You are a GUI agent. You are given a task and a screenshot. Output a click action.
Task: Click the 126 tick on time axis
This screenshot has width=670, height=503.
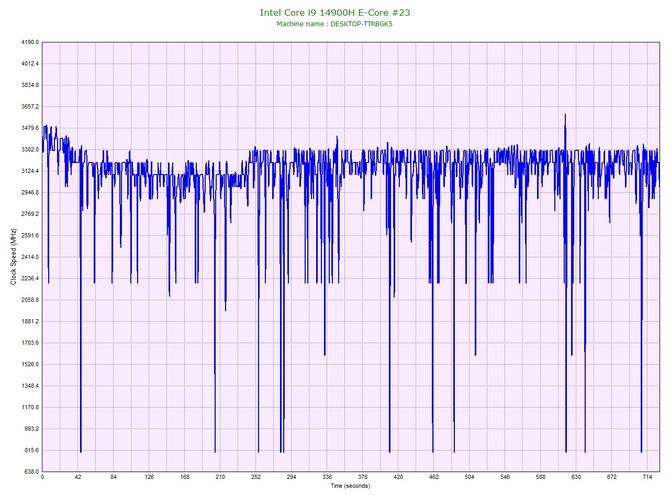pyautogui.click(x=149, y=477)
